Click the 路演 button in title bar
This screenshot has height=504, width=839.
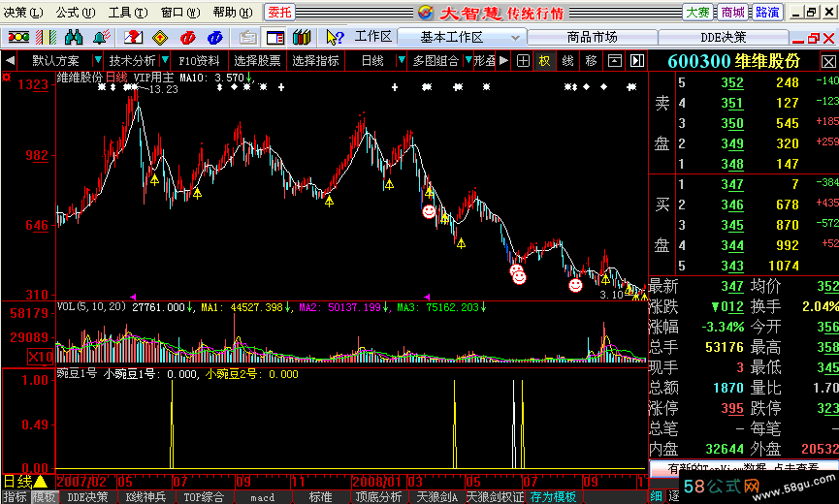click(x=767, y=13)
